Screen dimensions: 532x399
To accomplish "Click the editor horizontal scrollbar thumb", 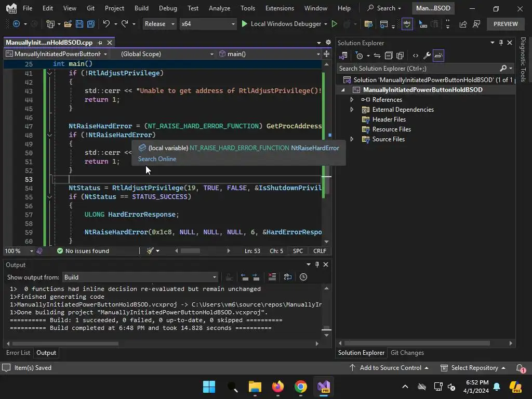I will pyautogui.click(x=190, y=251).
